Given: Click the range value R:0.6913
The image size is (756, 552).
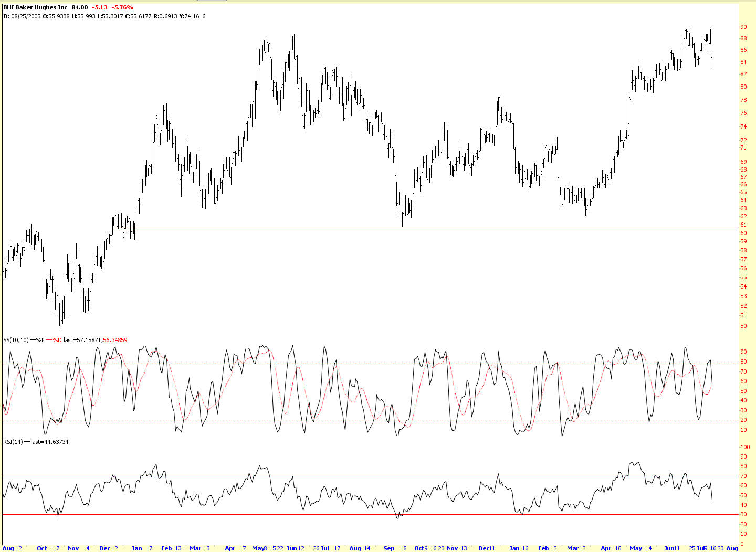Looking at the screenshot, I should 165,16.
